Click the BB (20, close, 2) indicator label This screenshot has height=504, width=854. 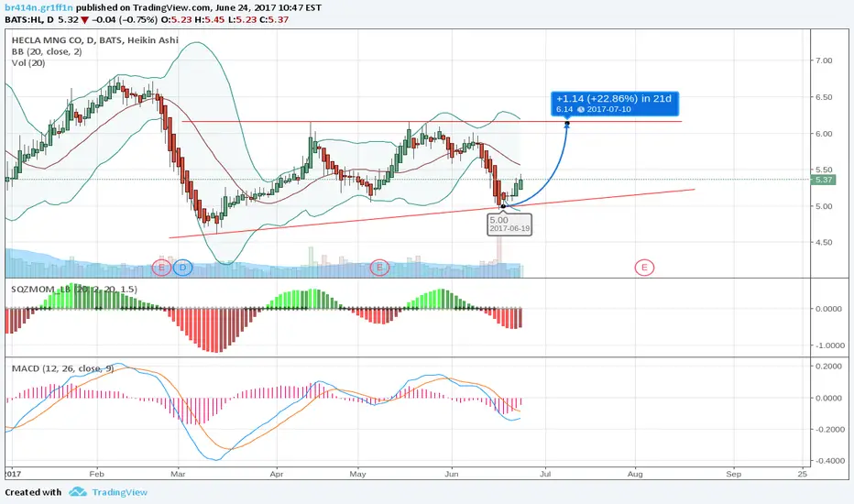[47, 51]
